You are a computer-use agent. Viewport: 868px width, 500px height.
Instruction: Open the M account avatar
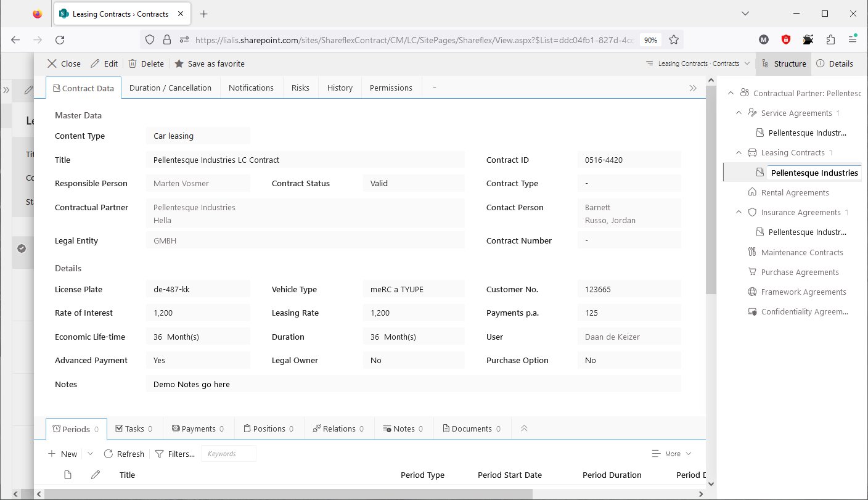point(764,39)
